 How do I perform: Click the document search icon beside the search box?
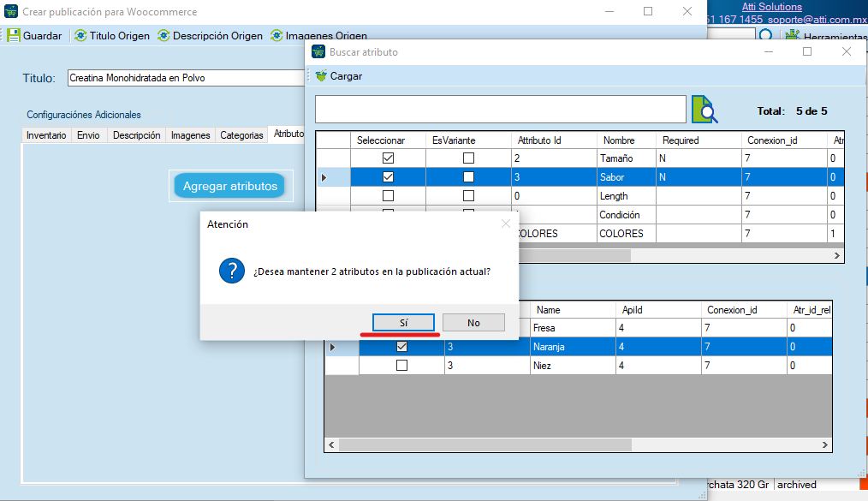pyautogui.click(x=705, y=109)
